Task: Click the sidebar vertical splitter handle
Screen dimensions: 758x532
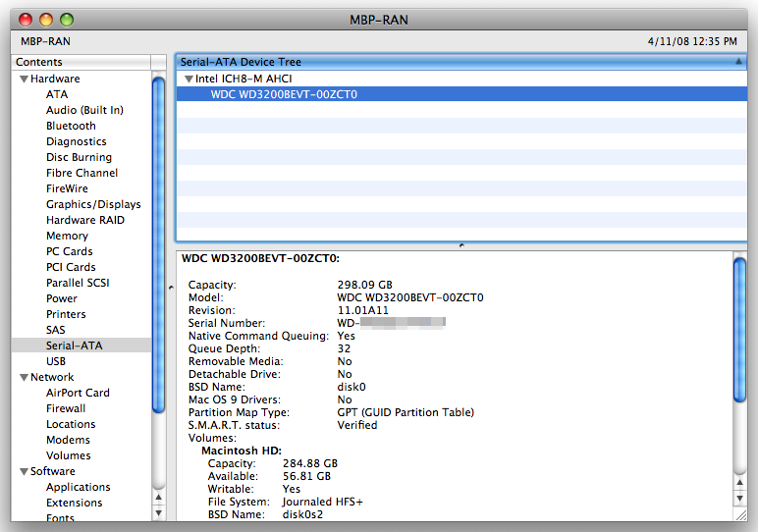Action: click(x=171, y=288)
